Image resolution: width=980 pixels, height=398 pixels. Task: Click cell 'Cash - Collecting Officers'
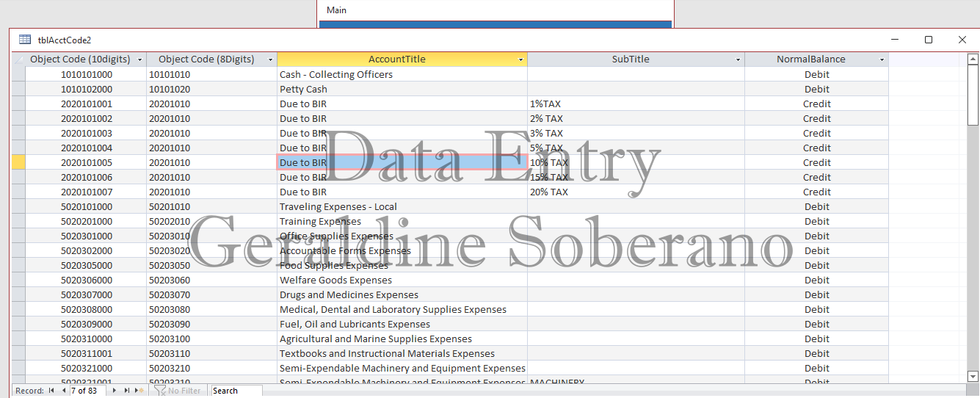point(402,74)
